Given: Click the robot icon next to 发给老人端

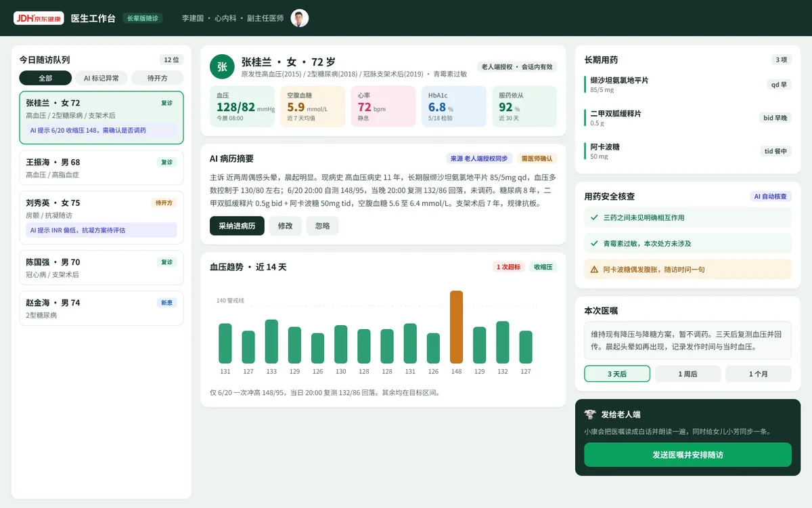Looking at the screenshot, I should pos(590,415).
